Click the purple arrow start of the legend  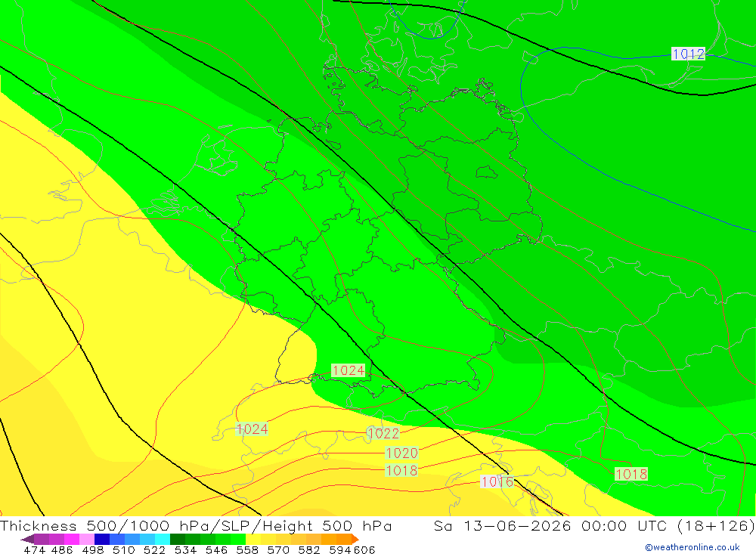click(27, 539)
